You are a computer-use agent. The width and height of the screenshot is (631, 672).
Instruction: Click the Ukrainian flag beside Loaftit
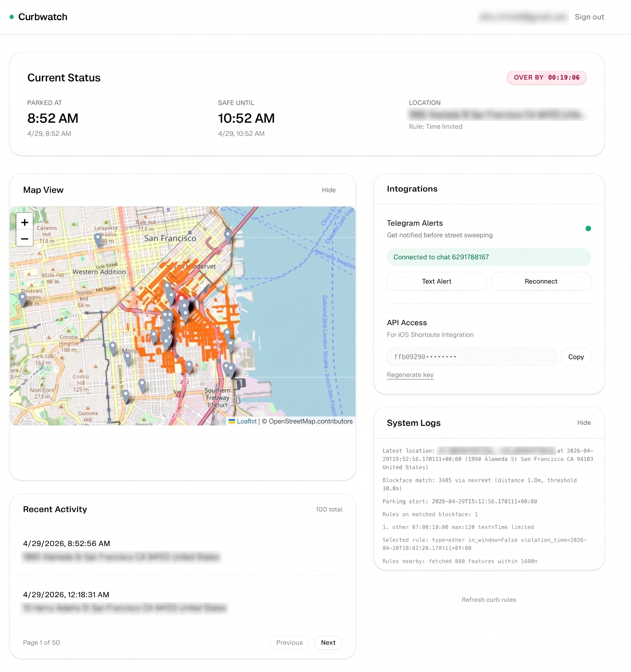point(231,421)
